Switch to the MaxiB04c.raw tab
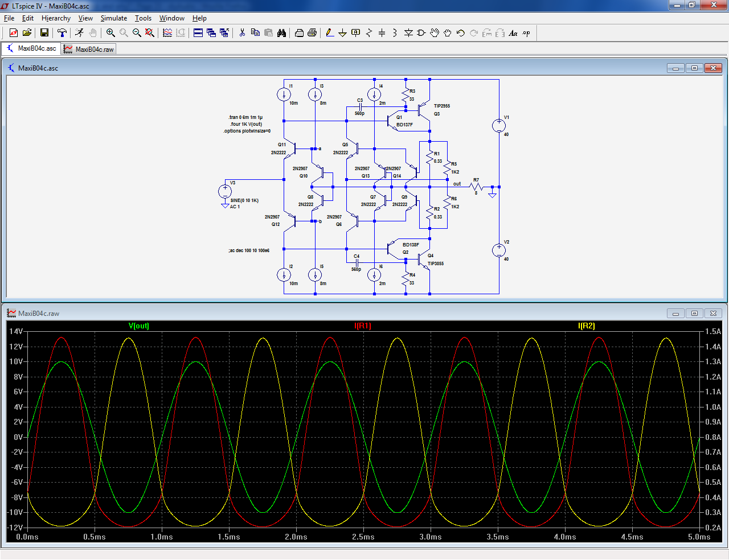 (x=89, y=50)
